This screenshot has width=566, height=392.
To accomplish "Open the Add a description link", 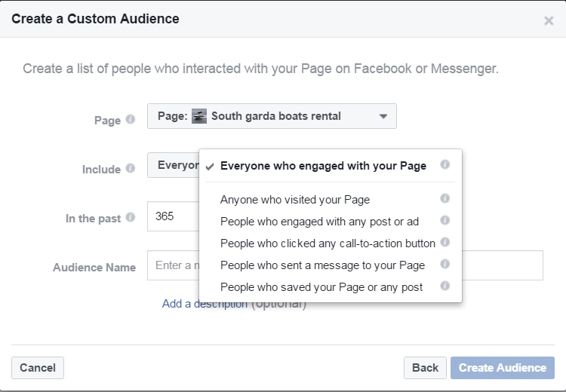I will coord(205,304).
